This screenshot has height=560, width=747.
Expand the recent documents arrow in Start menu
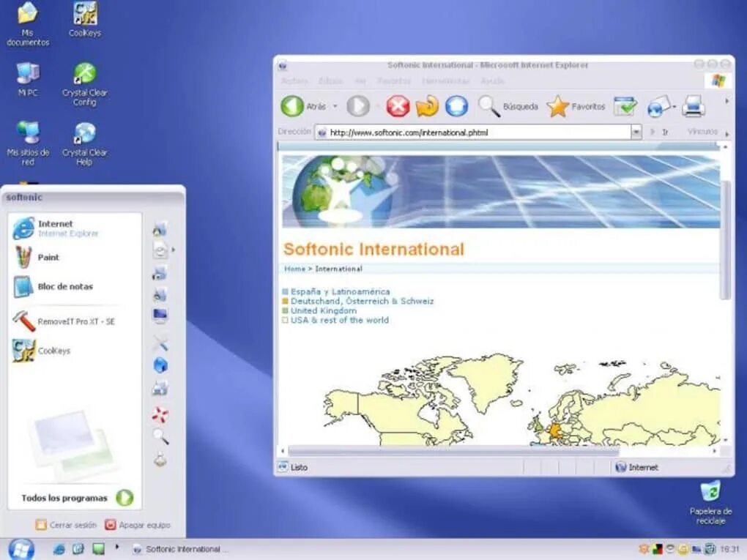(x=173, y=250)
